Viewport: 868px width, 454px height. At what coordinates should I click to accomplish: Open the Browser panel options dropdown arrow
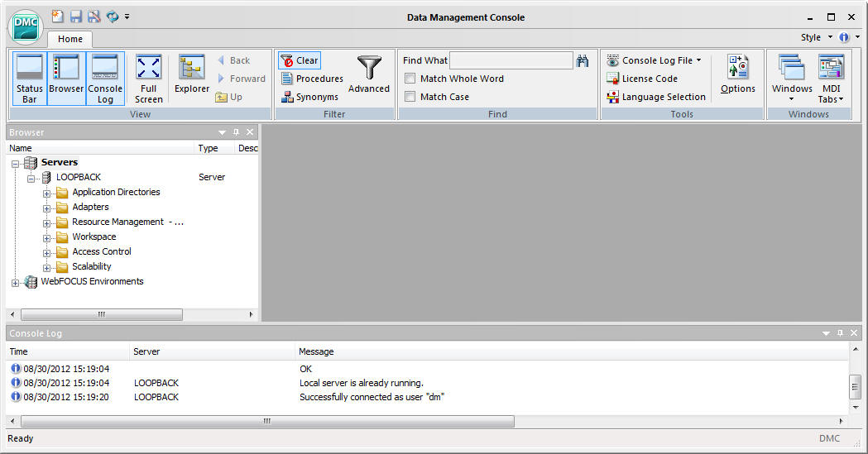point(222,132)
